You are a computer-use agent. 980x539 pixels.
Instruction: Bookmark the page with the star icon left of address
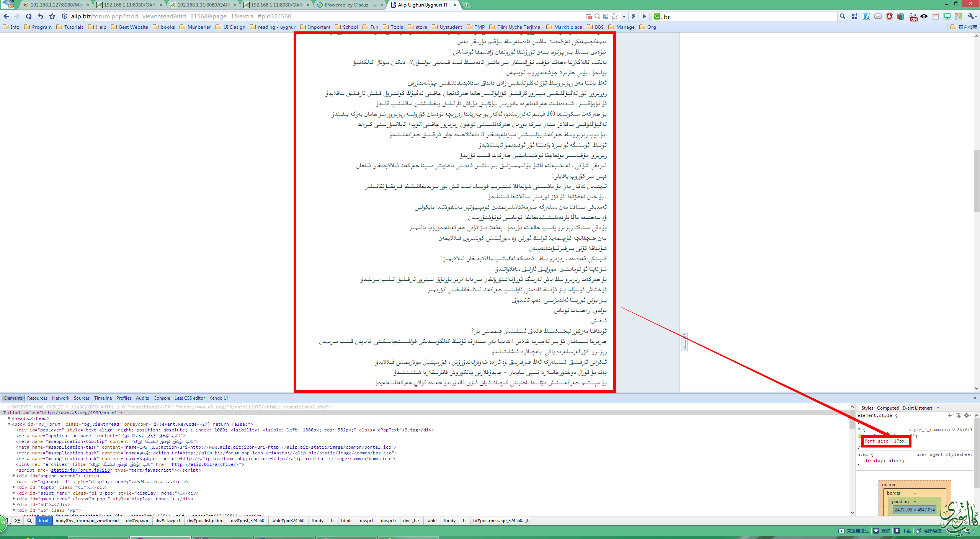[52, 16]
